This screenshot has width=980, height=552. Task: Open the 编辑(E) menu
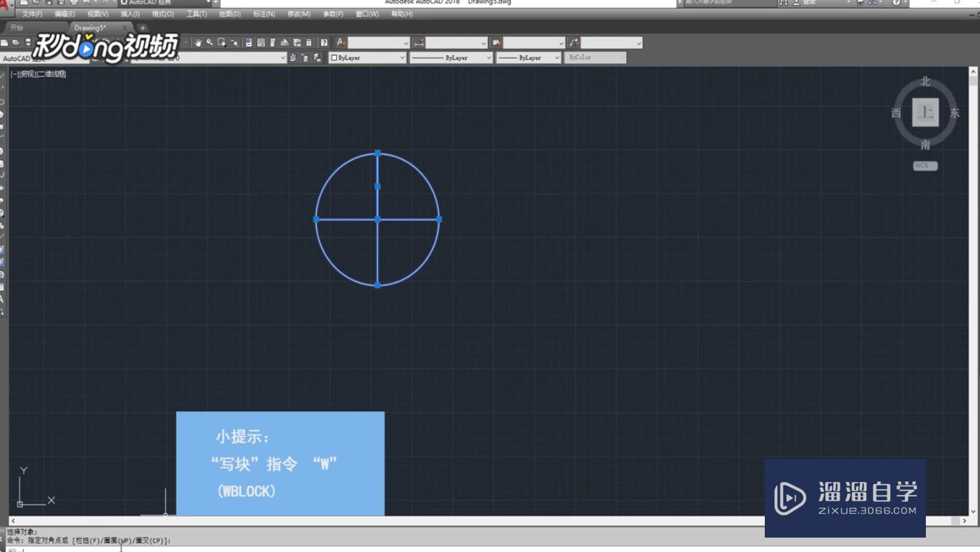pyautogui.click(x=65, y=14)
